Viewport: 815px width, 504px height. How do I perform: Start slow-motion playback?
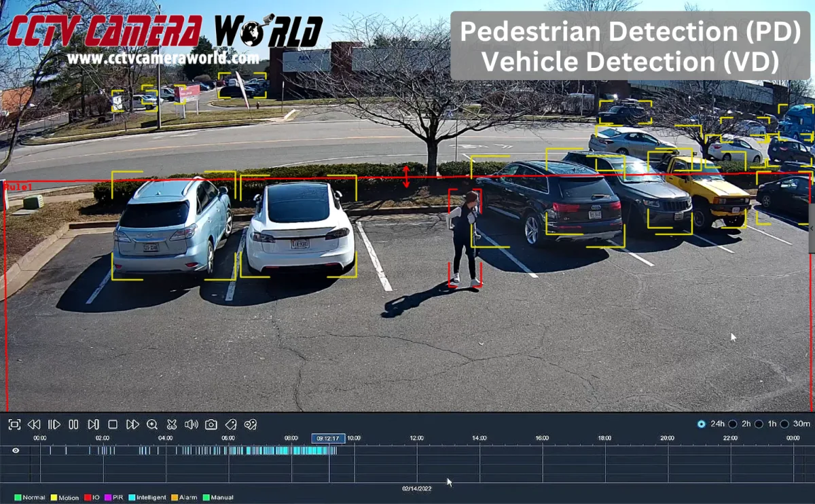pyautogui.click(x=54, y=424)
